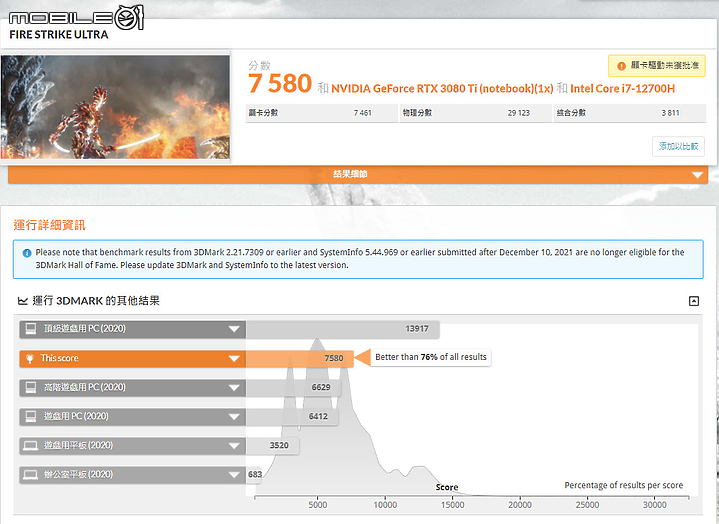The width and height of the screenshot is (719, 524).
Task: Click the Mobile01 logo
Action: (76, 17)
